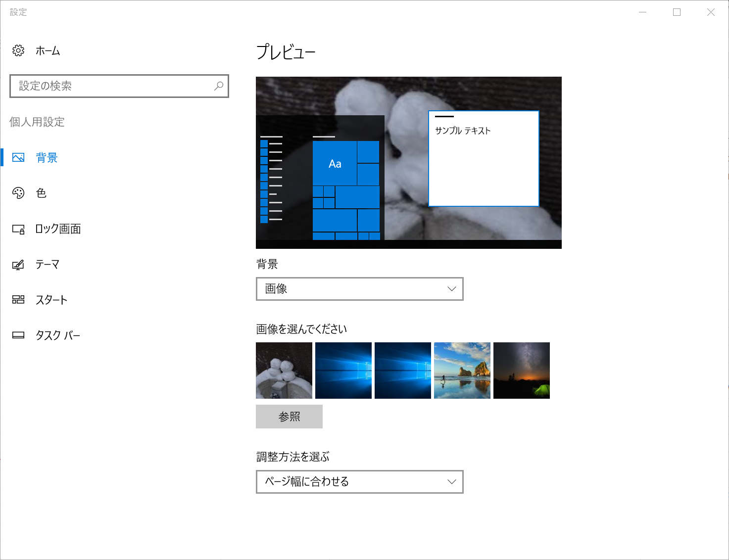
Task: Select the night sky camping wallpaper
Action: click(521, 370)
